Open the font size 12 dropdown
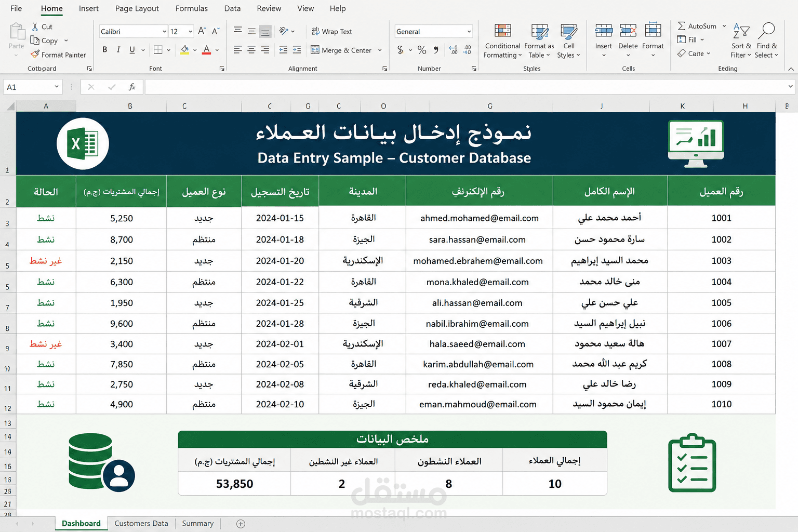This screenshot has height=532, width=798. click(190, 32)
